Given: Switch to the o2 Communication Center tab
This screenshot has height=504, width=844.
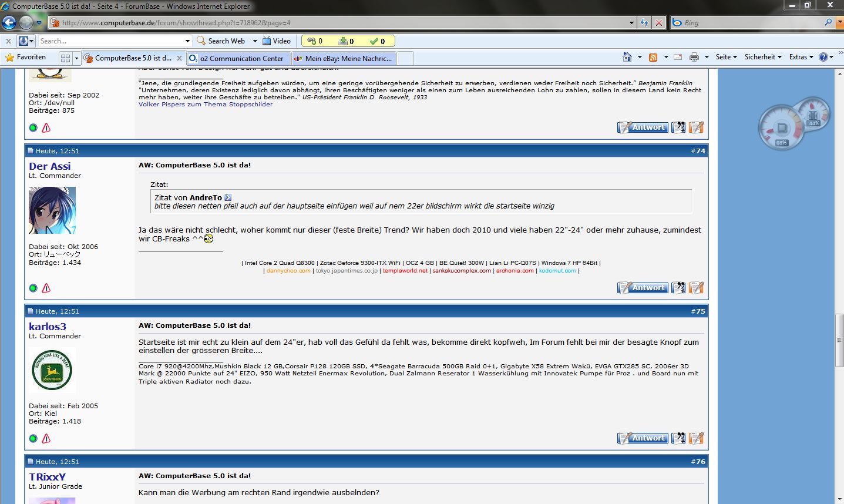Looking at the screenshot, I should (238, 58).
